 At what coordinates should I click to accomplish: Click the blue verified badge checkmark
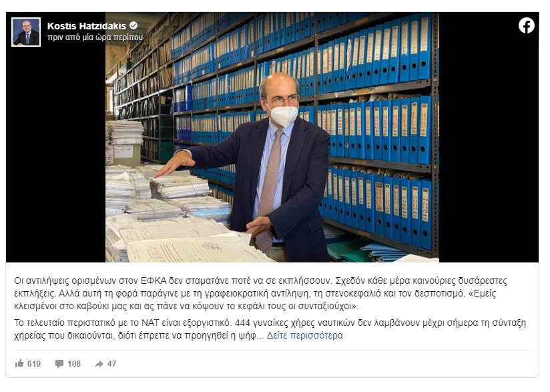point(133,25)
